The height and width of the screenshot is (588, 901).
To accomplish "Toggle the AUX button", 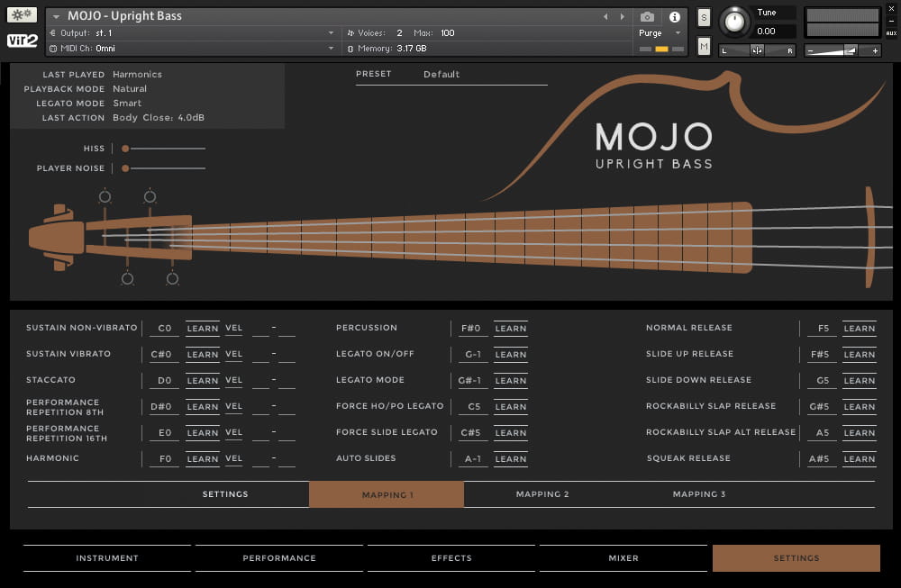I will click(891, 33).
